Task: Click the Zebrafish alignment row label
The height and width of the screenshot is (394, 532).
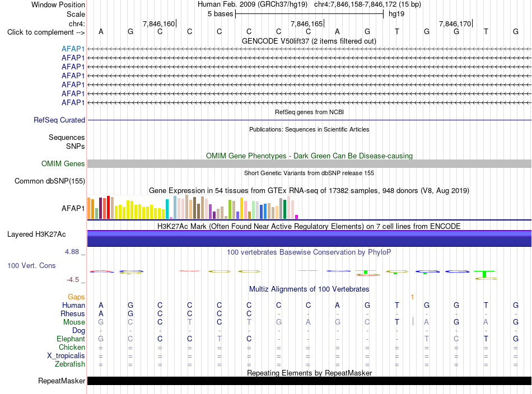Action: 69,364
